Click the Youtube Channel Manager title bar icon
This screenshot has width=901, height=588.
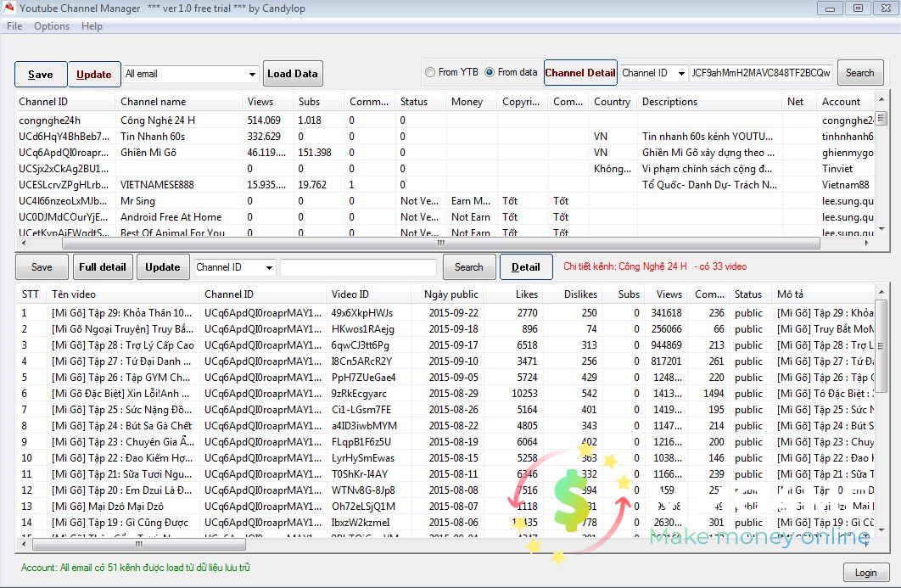pyautogui.click(x=8, y=8)
